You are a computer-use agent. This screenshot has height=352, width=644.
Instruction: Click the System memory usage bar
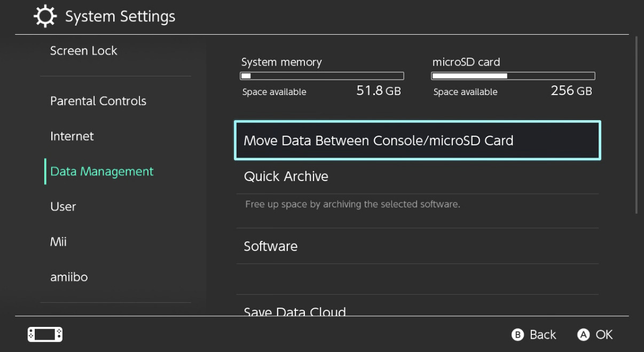point(321,76)
